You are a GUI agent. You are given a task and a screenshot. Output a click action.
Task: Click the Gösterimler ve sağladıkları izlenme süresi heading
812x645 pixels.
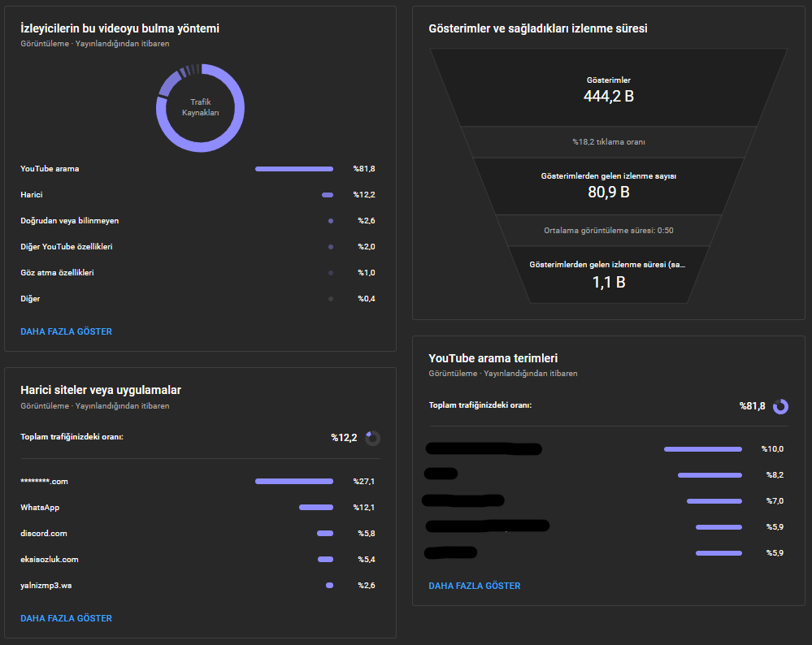click(537, 28)
